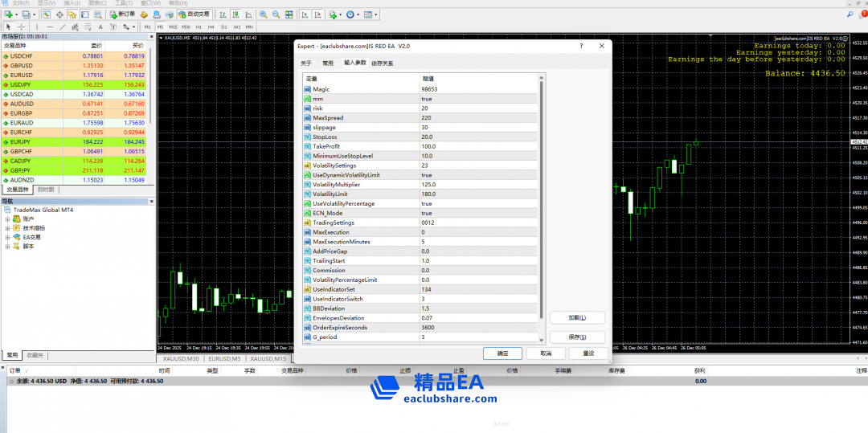
Task: Open the 常用 tab in Expert dialog
Action: [x=327, y=63]
